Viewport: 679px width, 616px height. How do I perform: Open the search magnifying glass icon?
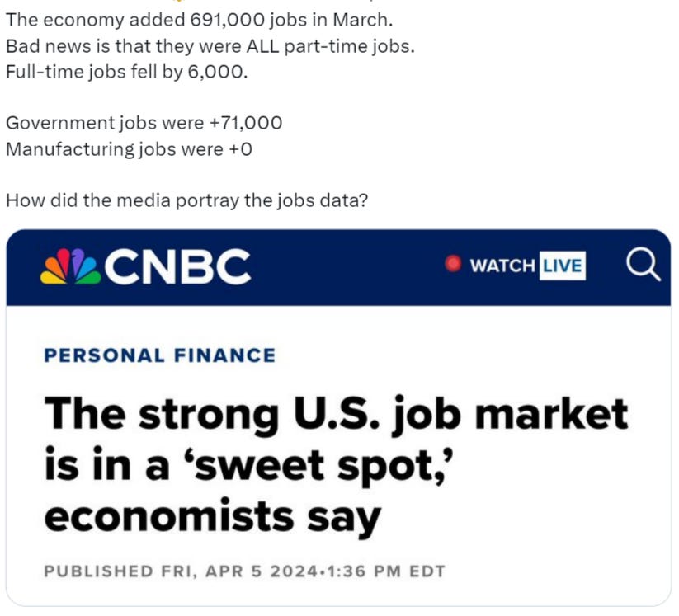643,265
